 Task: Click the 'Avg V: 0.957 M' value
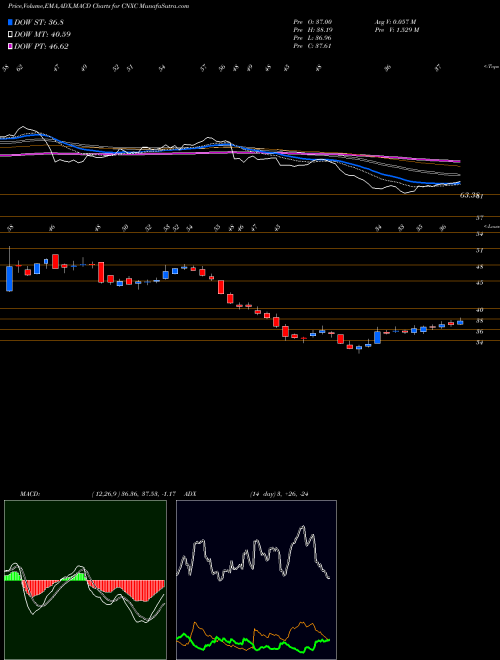pos(395,21)
